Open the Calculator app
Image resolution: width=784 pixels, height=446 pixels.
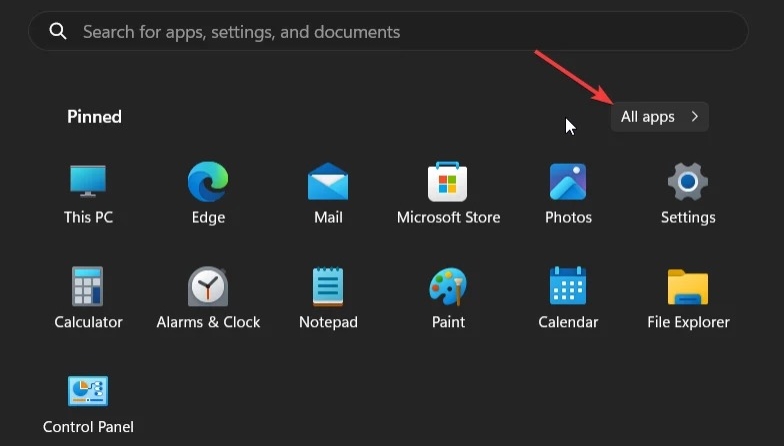tap(88, 298)
